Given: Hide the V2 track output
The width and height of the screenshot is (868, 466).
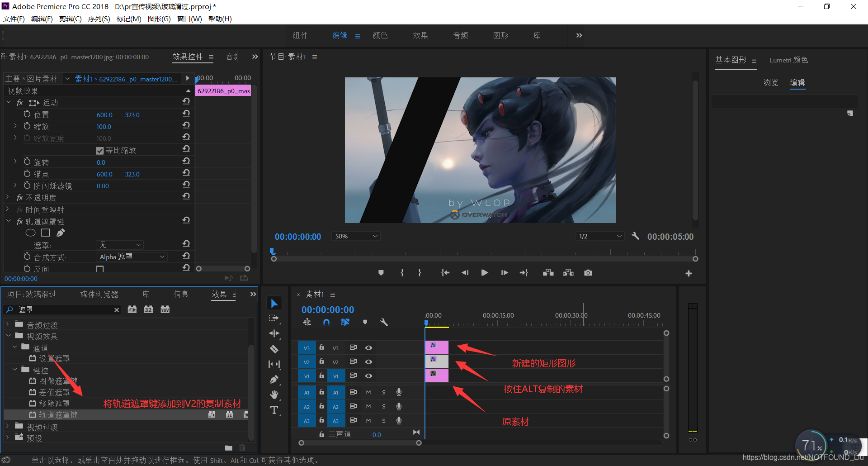Looking at the screenshot, I should click(368, 361).
